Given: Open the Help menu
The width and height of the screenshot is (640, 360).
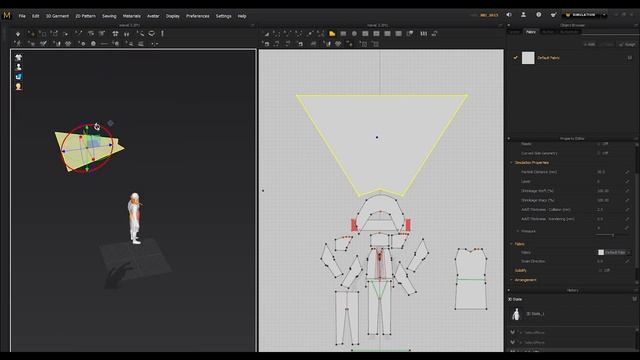Looking at the screenshot, I should click(242, 16).
